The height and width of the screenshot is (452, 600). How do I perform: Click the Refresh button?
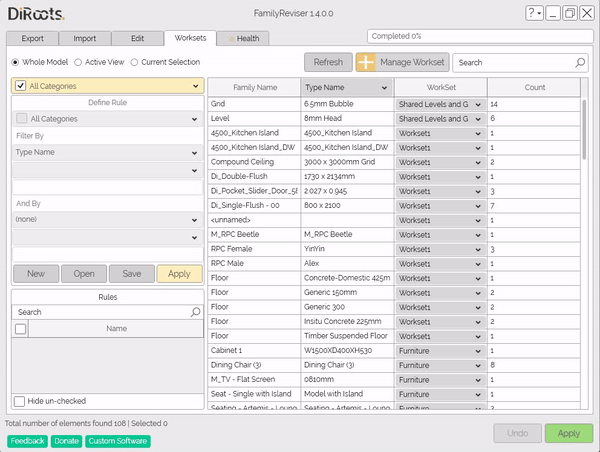point(328,62)
